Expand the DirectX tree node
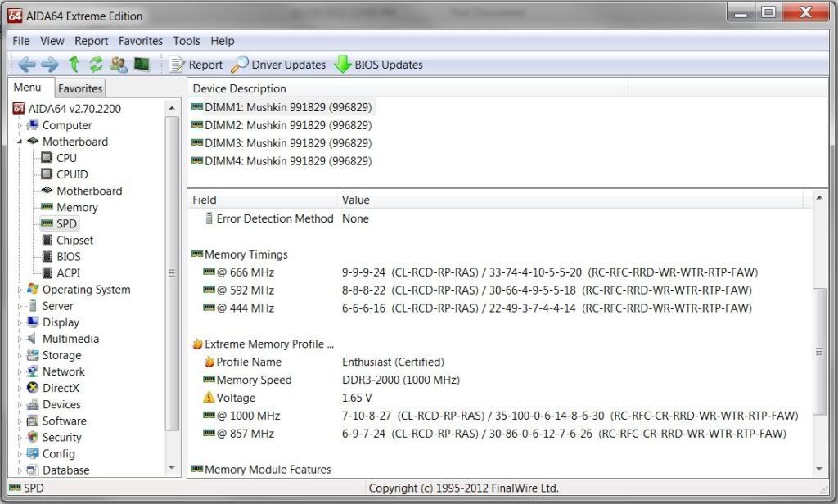Image resolution: width=838 pixels, height=504 pixels. 20,389
